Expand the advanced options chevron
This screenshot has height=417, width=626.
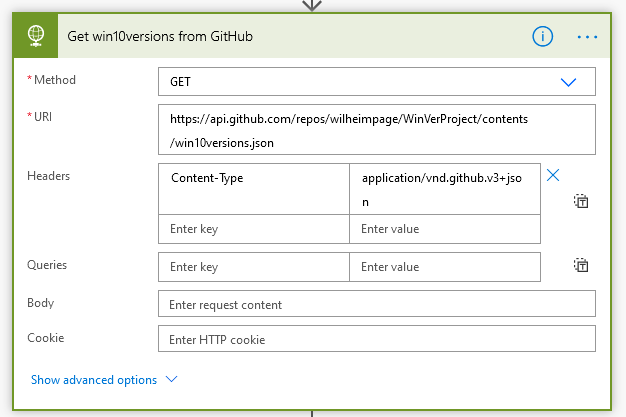pyautogui.click(x=171, y=380)
